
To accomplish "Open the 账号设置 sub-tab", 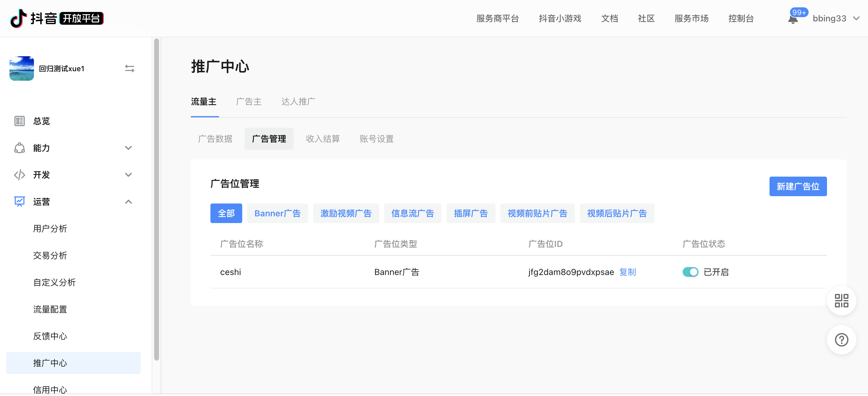I will (x=377, y=139).
